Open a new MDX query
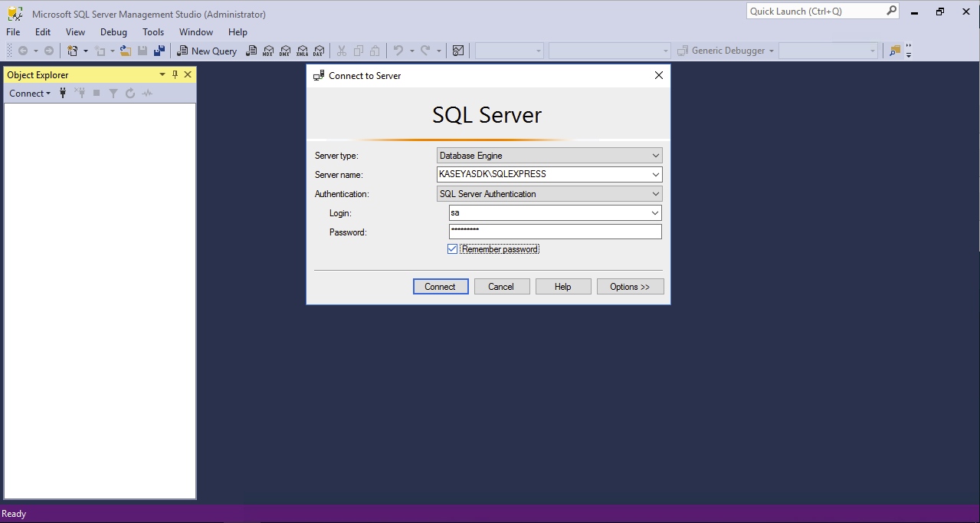 tap(268, 51)
